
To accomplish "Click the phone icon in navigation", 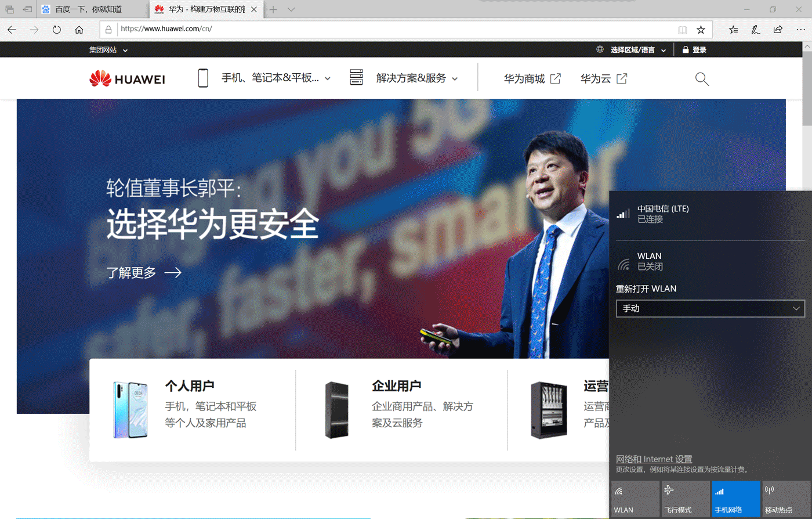I will 203,78.
